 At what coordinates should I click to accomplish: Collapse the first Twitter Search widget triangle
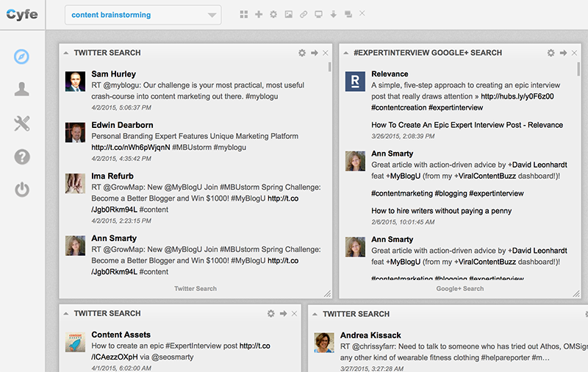tap(66, 53)
